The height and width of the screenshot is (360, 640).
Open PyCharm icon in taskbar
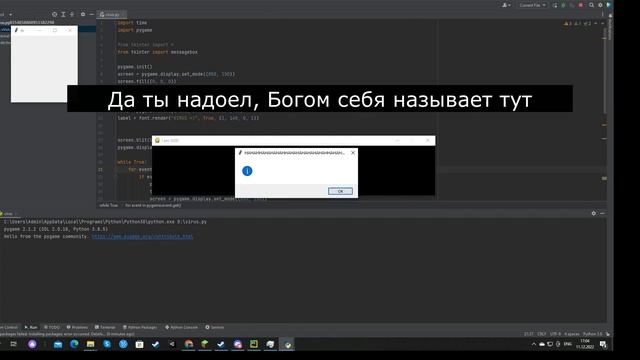pyautogui.click(x=254, y=344)
